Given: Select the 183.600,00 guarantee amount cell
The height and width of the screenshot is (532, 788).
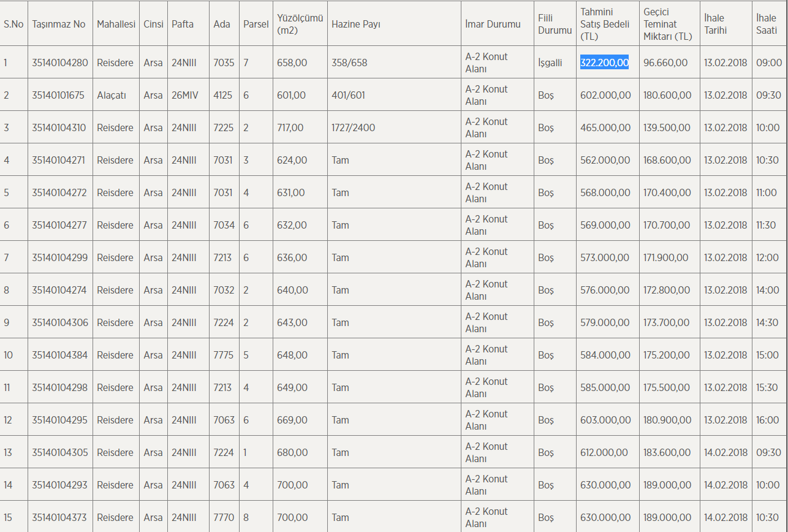Looking at the screenshot, I should click(x=667, y=452).
